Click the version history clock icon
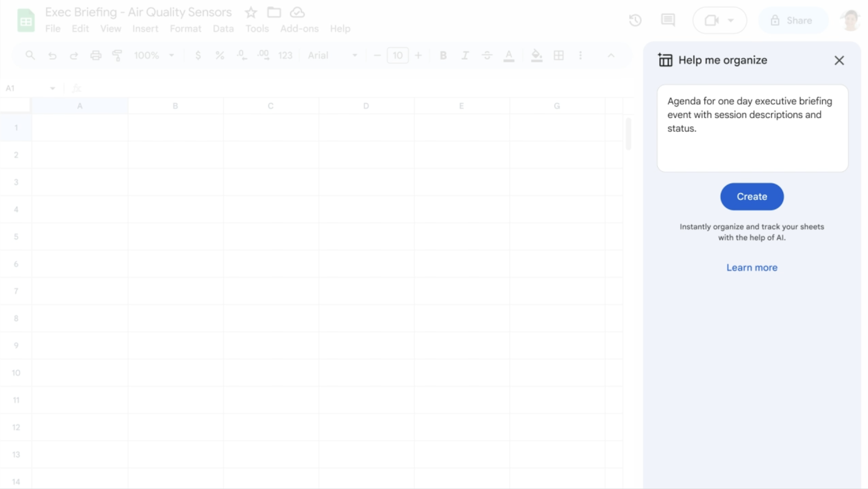868x489 pixels. (635, 20)
